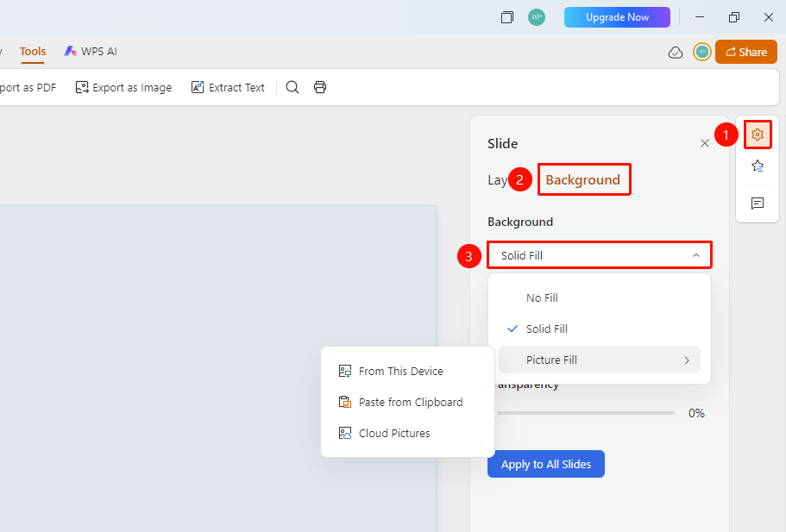Choose From This Device picture source
Image resolution: width=786 pixels, height=532 pixels.
point(407,372)
